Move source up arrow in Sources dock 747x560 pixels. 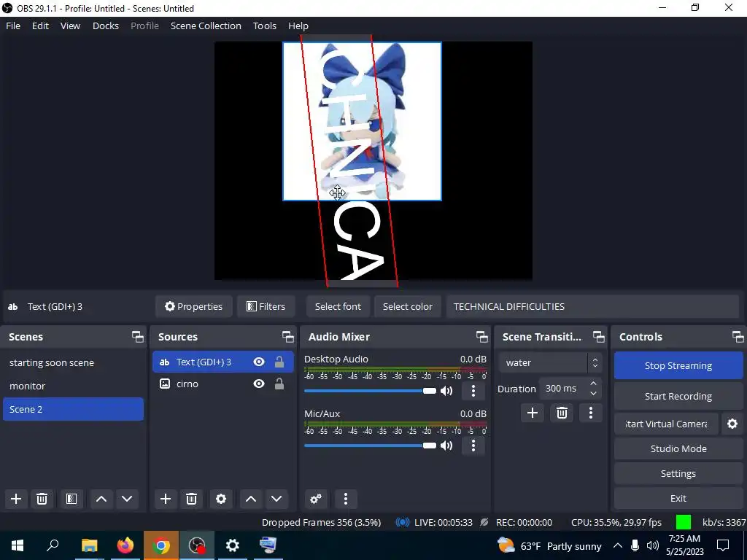(251, 499)
